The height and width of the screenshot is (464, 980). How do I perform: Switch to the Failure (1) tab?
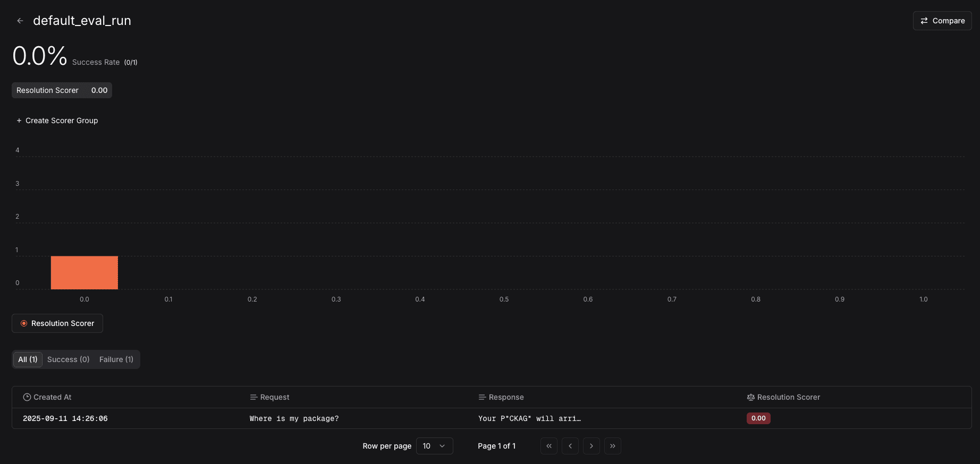pyautogui.click(x=116, y=359)
